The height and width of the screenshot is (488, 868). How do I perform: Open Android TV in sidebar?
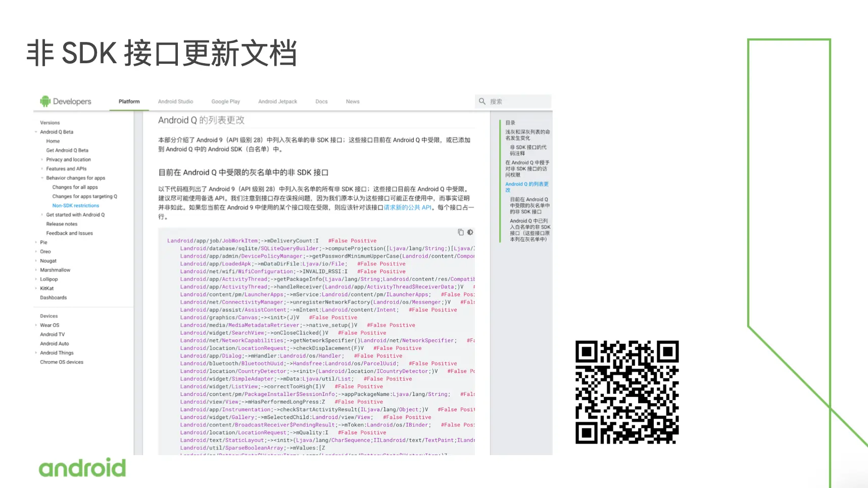click(x=53, y=334)
